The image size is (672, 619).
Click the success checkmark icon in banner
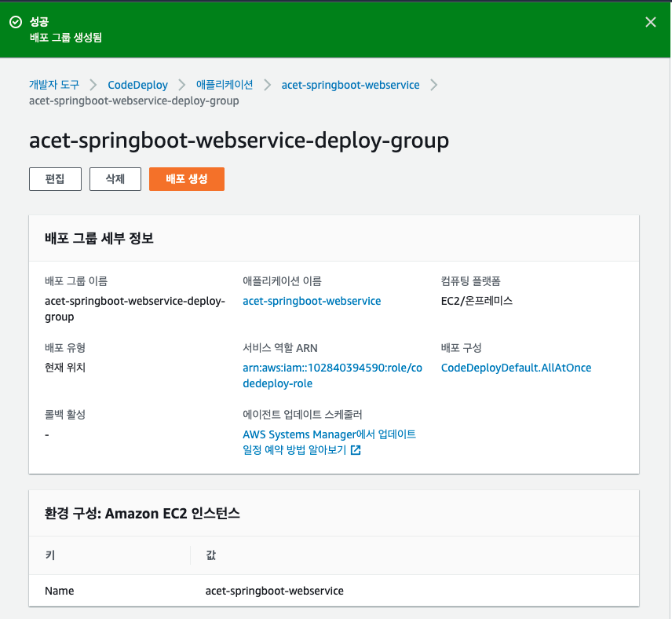(16, 22)
